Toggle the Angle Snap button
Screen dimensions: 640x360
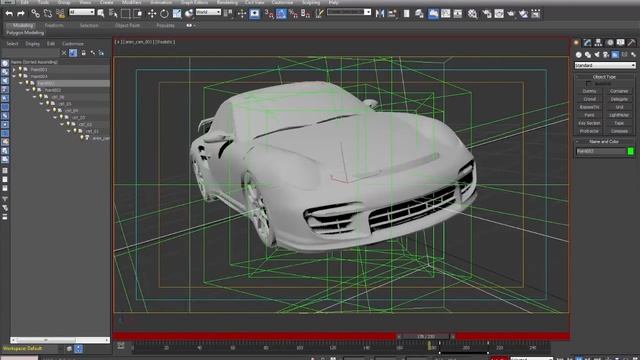coord(281,14)
